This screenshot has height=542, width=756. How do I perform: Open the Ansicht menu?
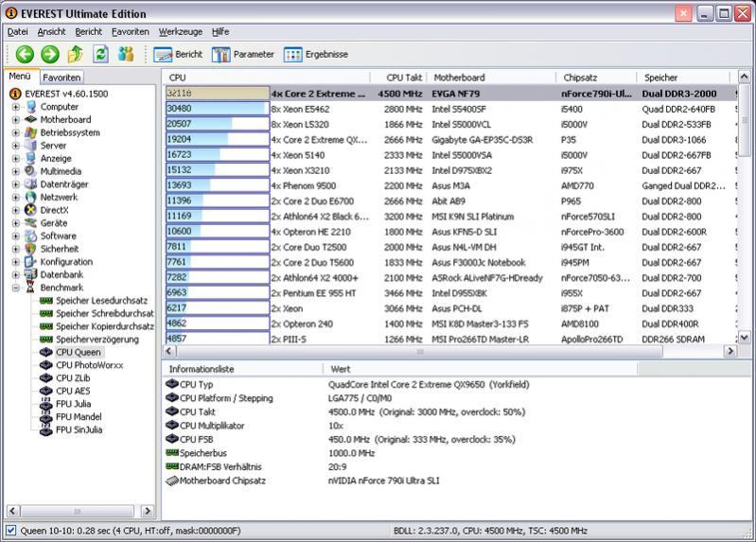pos(51,32)
